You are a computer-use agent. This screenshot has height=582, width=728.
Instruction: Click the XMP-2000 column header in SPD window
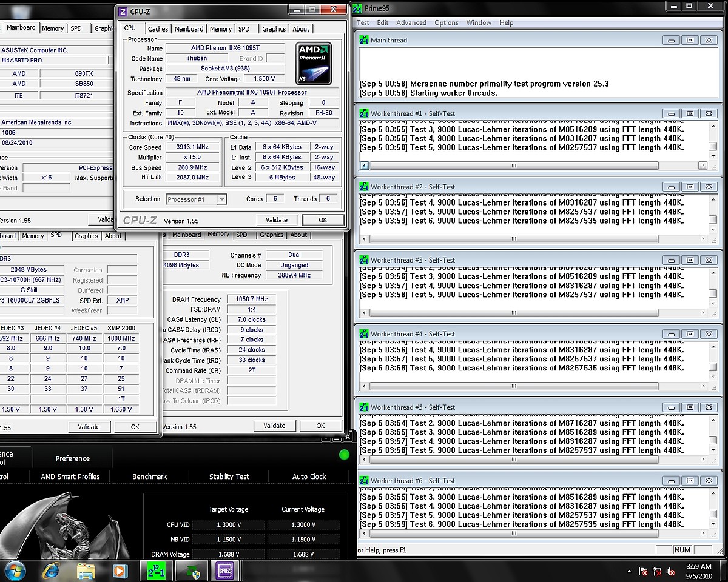tap(121, 328)
